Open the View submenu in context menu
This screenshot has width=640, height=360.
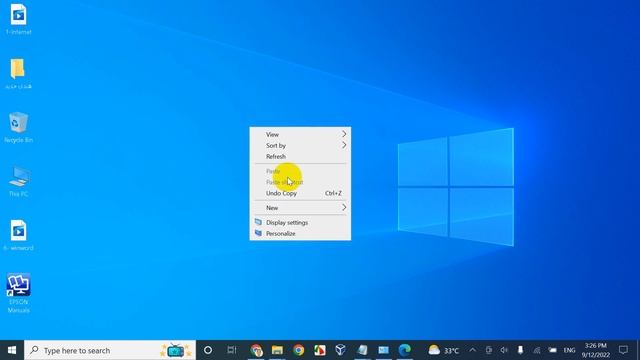(300, 134)
